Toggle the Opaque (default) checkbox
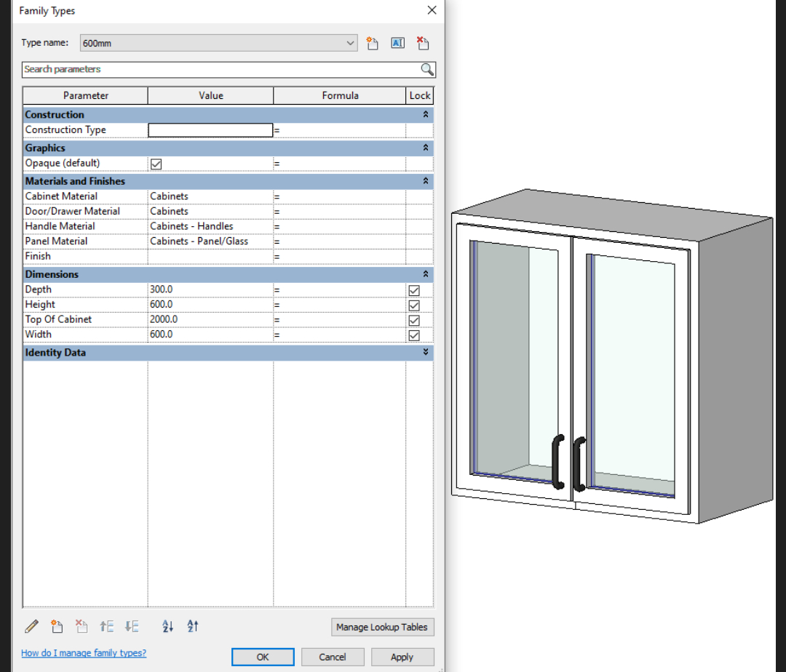 tap(156, 164)
